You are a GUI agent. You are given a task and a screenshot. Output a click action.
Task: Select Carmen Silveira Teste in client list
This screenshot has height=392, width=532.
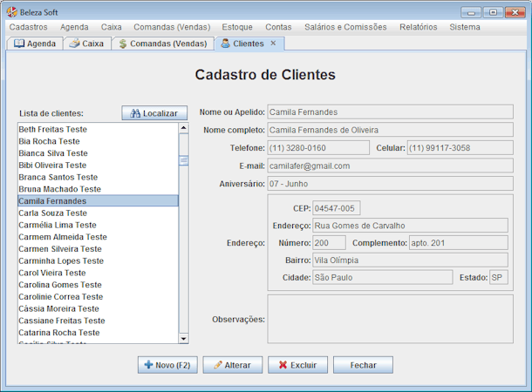tap(98, 249)
